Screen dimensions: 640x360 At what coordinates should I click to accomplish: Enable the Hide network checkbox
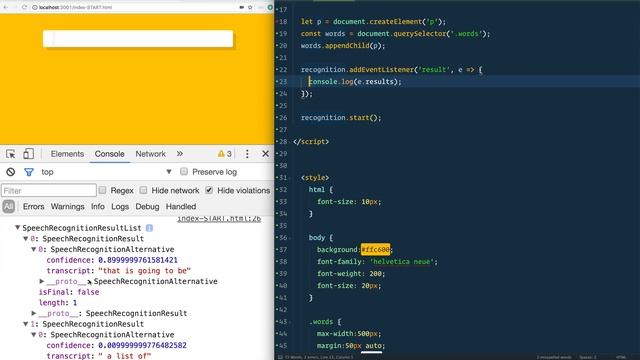pyautogui.click(x=143, y=190)
